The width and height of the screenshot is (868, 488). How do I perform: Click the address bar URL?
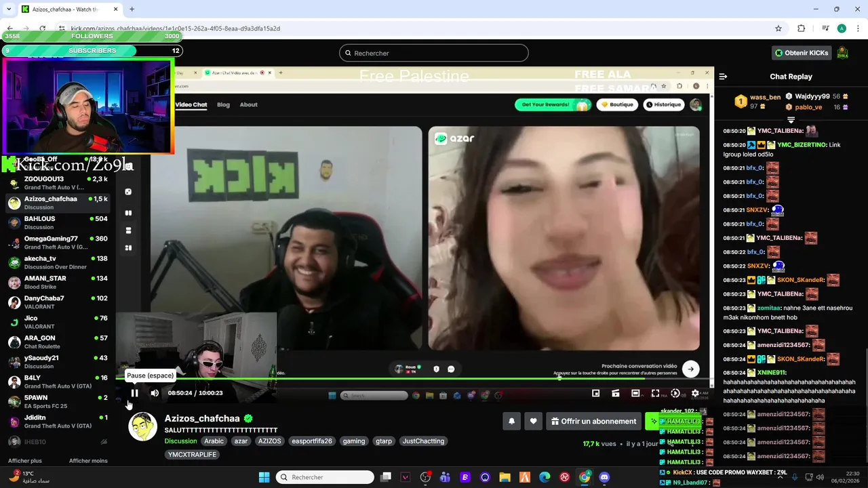176,28
